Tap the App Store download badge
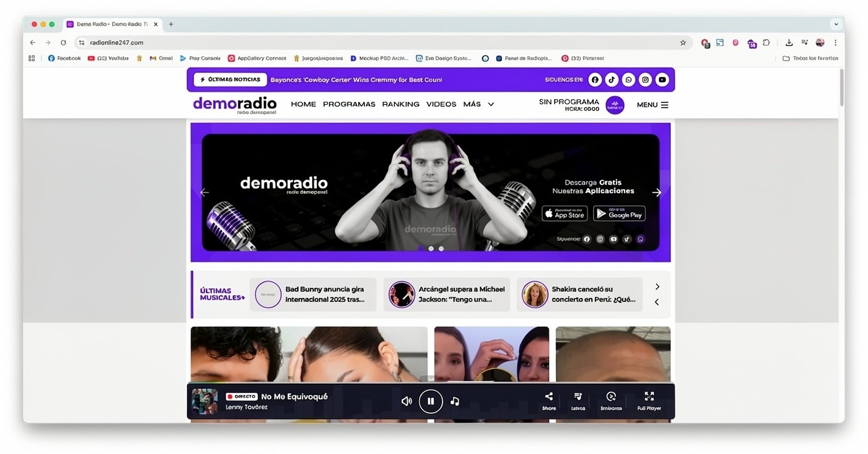This screenshot has height=454, width=868. point(565,213)
